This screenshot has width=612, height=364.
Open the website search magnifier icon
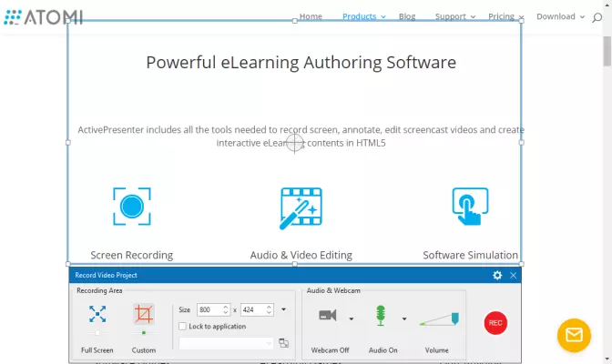[x=597, y=17]
